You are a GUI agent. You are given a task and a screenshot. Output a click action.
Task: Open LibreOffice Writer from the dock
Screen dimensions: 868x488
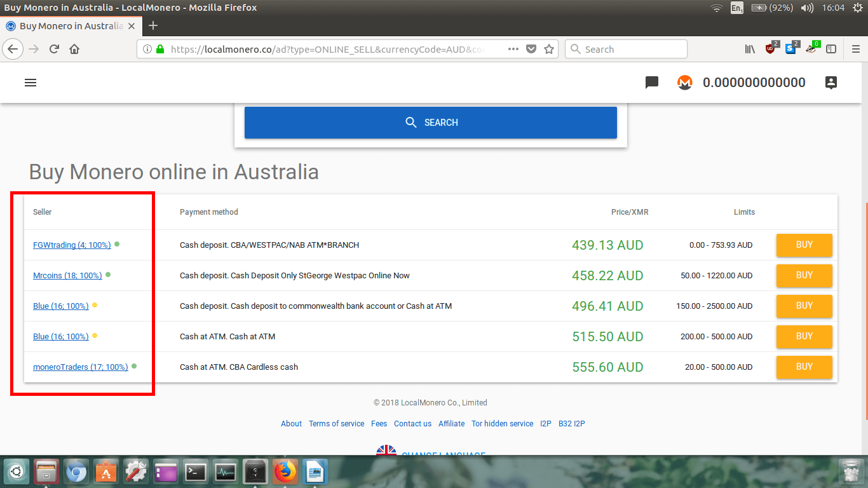315,472
